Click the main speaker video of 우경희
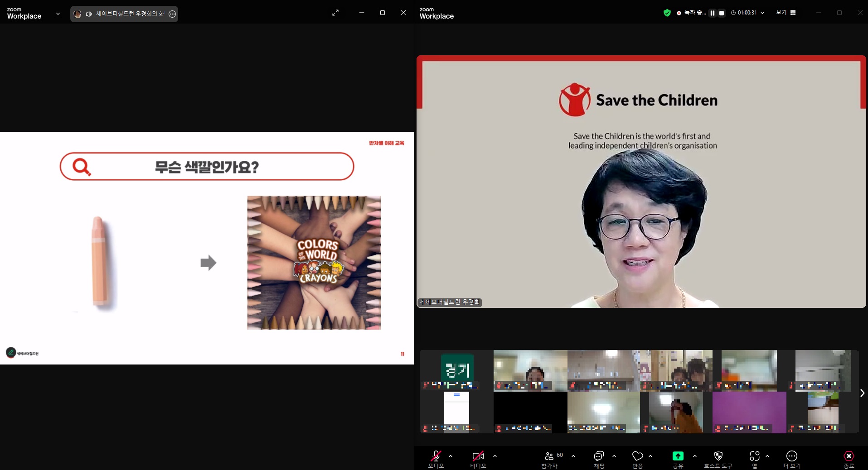 click(x=641, y=182)
